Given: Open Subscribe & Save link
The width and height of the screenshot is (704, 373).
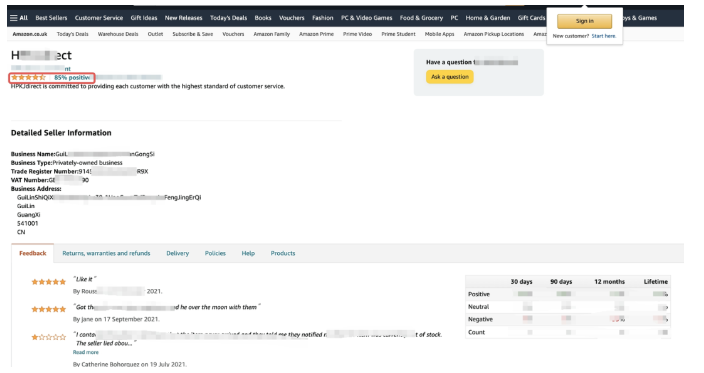Looking at the screenshot, I should (x=193, y=34).
